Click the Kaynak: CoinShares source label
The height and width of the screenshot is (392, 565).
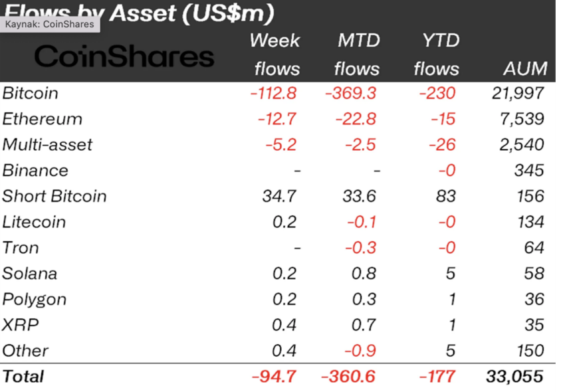coord(50,24)
